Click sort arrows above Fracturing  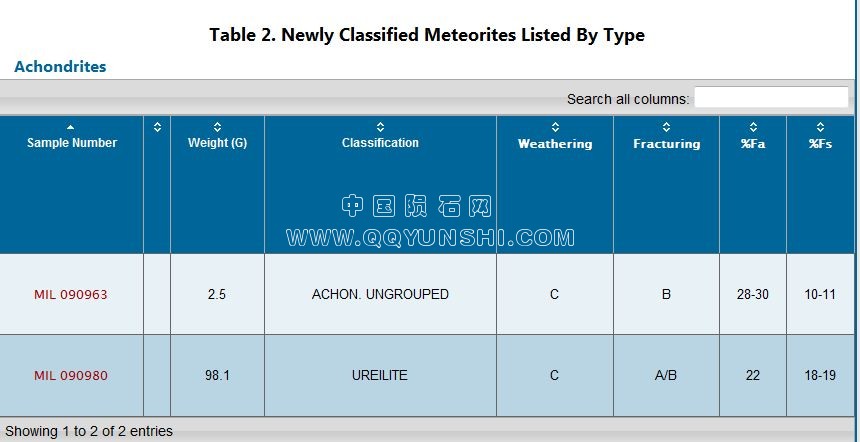pyautogui.click(x=666, y=127)
